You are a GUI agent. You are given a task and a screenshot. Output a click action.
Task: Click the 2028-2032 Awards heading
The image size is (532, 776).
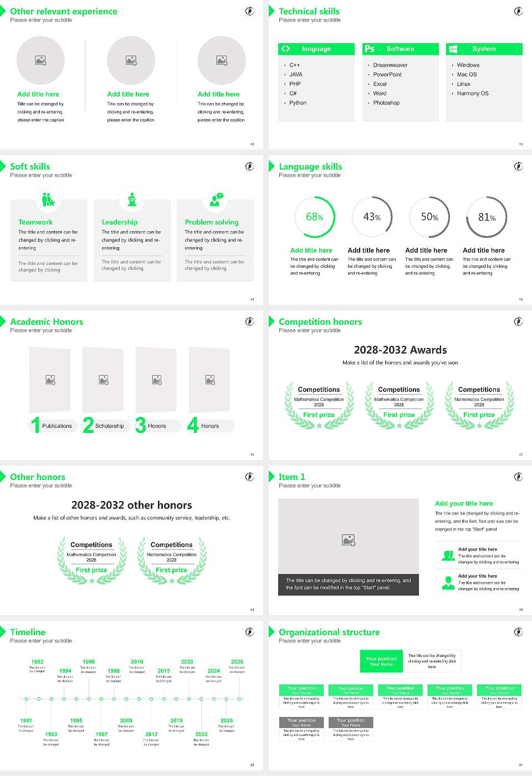point(400,350)
